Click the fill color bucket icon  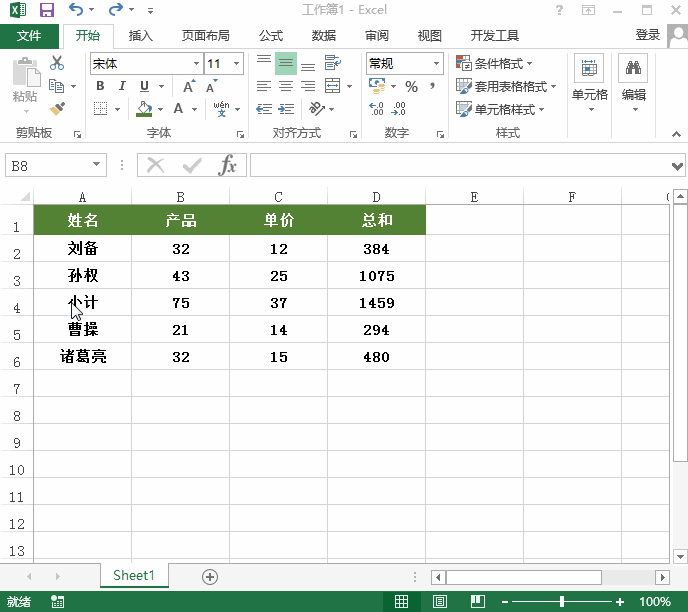point(145,109)
